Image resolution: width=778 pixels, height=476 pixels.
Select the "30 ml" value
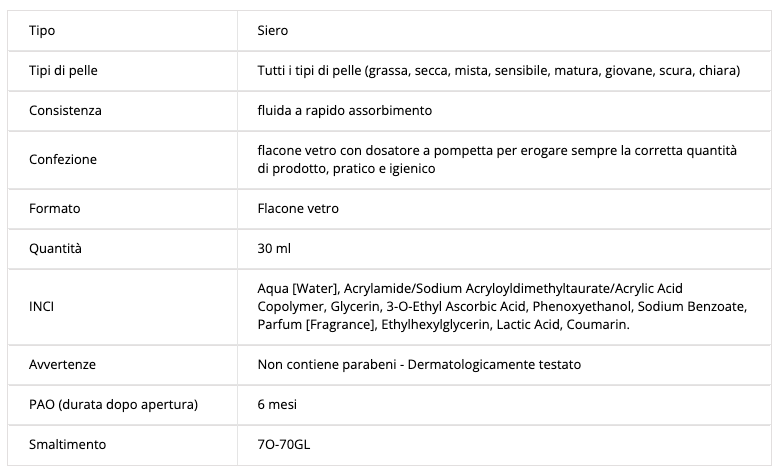[x=274, y=247]
